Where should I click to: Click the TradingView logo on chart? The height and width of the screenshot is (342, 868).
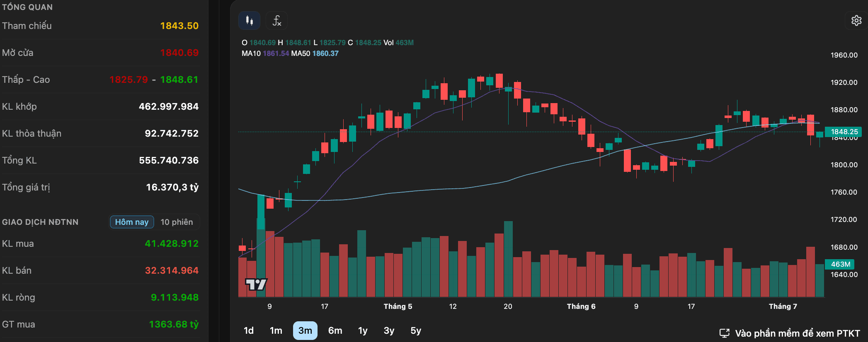256,284
